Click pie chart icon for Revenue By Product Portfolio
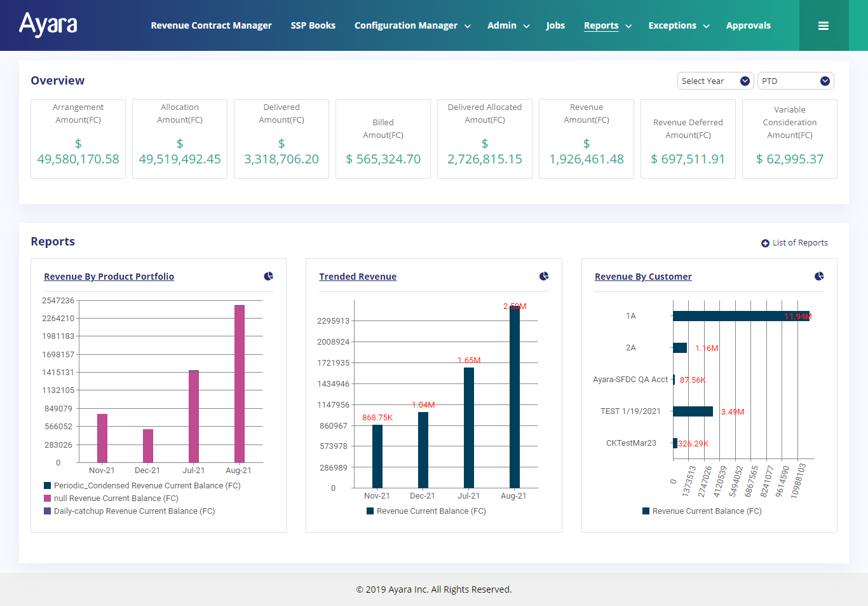 269,276
